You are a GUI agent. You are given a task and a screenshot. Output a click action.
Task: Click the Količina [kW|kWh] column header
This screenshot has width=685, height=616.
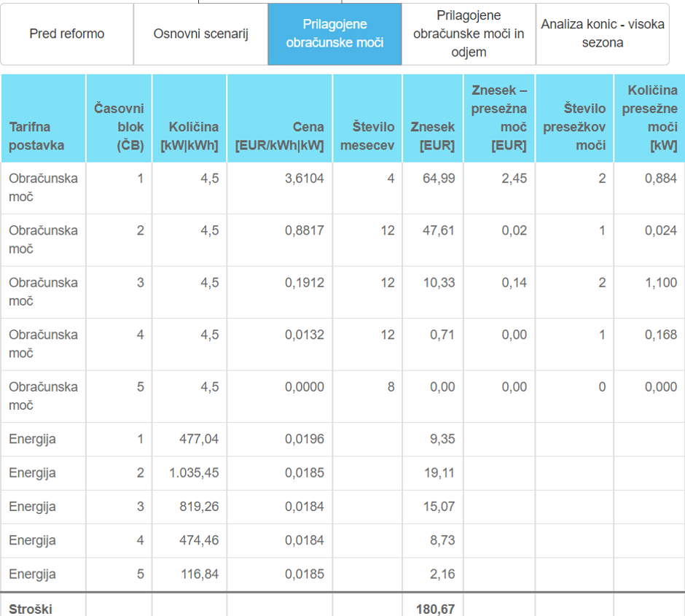point(189,136)
